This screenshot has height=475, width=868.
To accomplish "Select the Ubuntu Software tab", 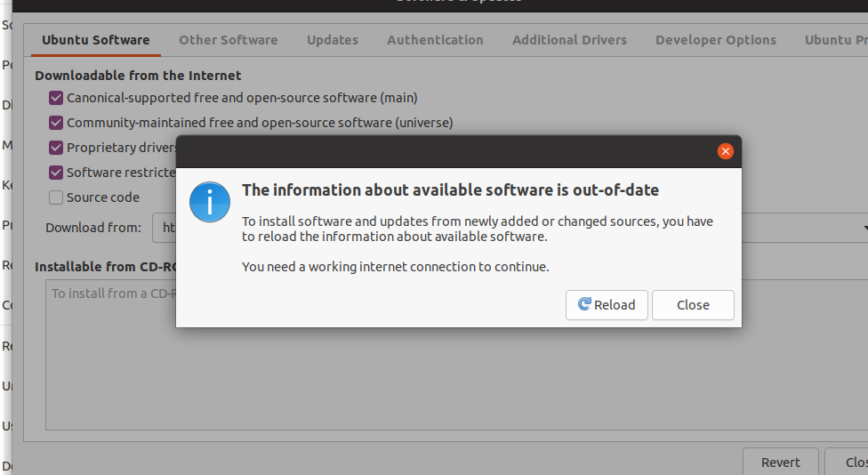I will pyautogui.click(x=96, y=40).
